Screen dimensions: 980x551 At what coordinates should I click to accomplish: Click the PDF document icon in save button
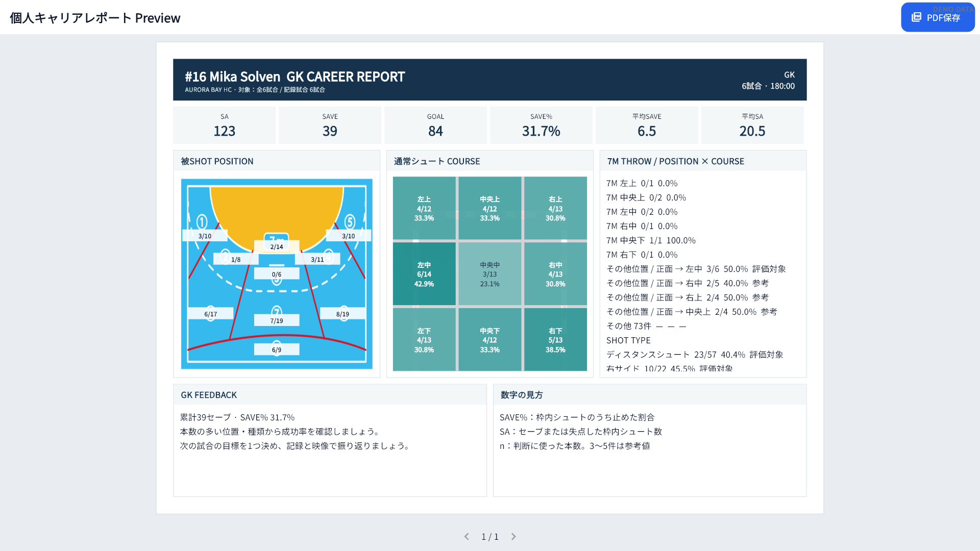(x=917, y=17)
